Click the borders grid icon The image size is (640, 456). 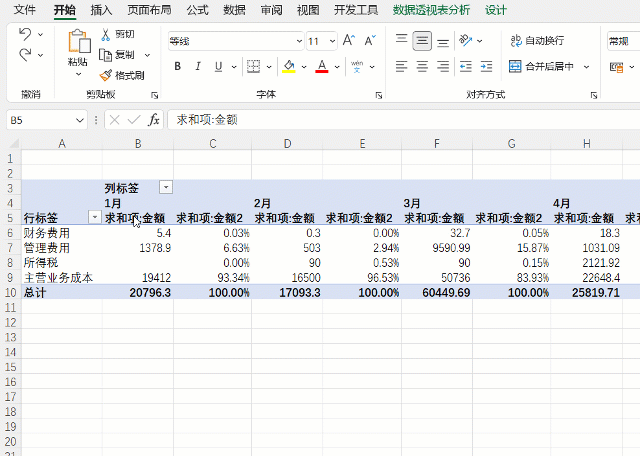click(253, 67)
